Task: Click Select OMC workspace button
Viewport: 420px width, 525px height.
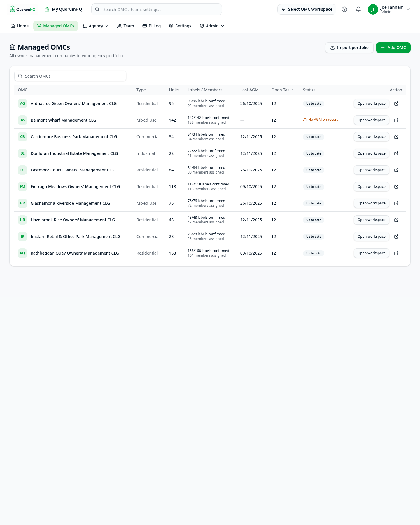Action: pyautogui.click(x=307, y=9)
